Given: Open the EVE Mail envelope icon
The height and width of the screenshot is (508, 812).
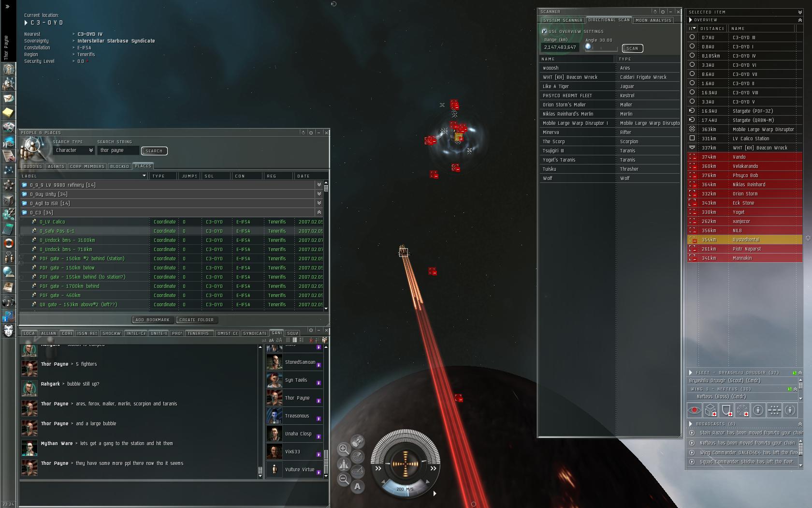Looking at the screenshot, I should pyautogui.click(x=9, y=98).
